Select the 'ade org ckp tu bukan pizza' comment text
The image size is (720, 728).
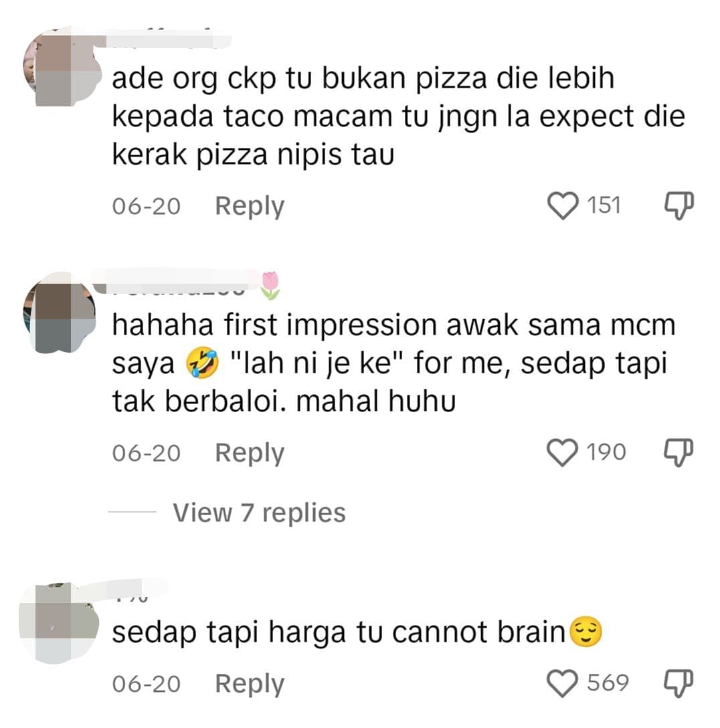[398, 116]
